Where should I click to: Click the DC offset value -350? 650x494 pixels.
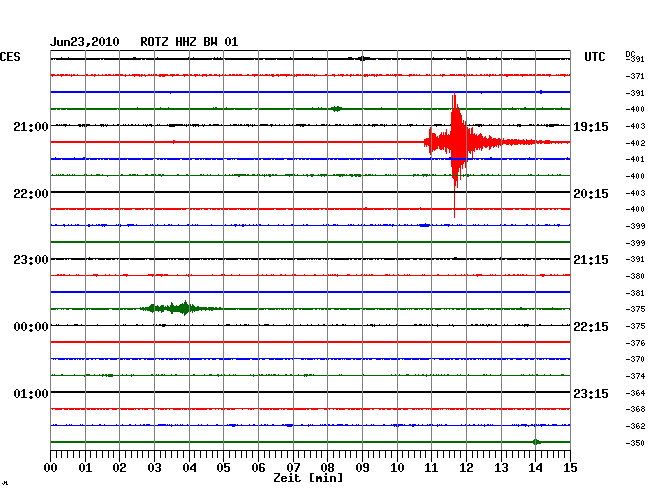635,443
